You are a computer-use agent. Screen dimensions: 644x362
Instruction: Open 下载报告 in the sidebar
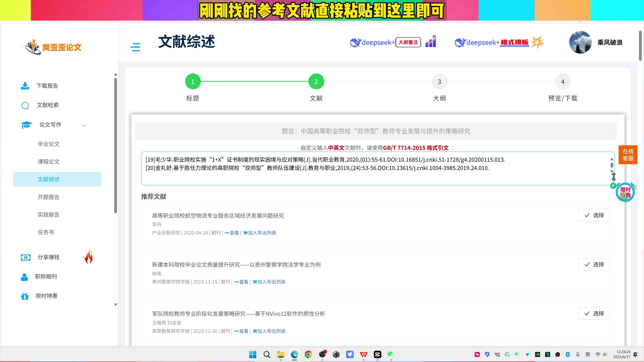[x=47, y=86]
